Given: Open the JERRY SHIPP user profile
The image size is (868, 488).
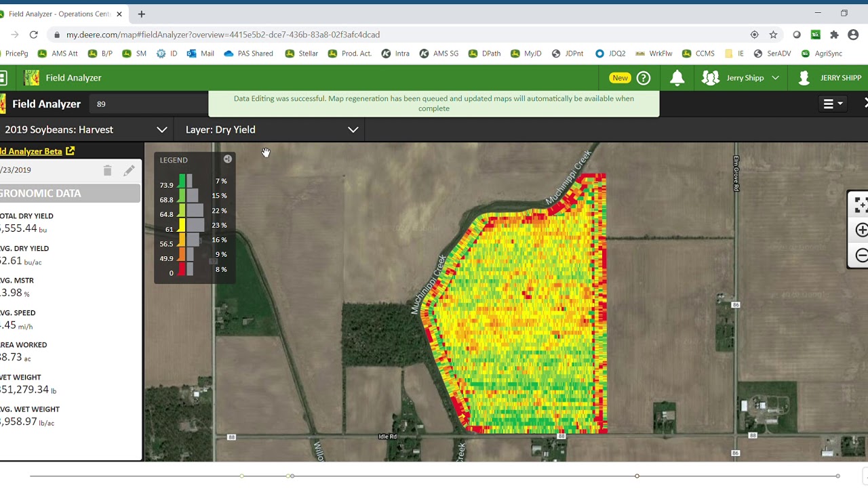Looking at the screenshot, I should pyautogui.click(x=829, y=78).
